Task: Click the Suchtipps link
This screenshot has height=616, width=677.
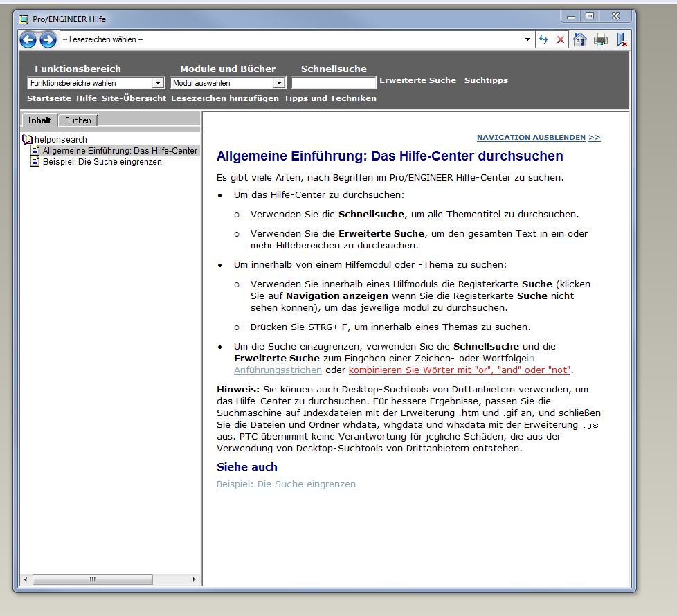Action: 486,80
